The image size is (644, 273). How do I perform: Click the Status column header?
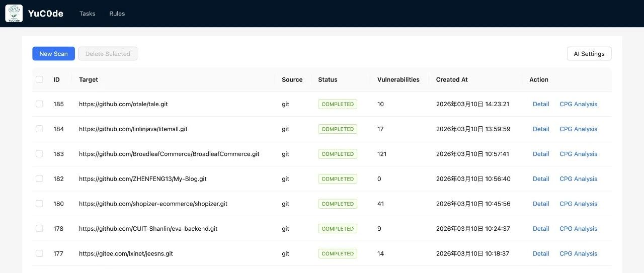[328, 79]
